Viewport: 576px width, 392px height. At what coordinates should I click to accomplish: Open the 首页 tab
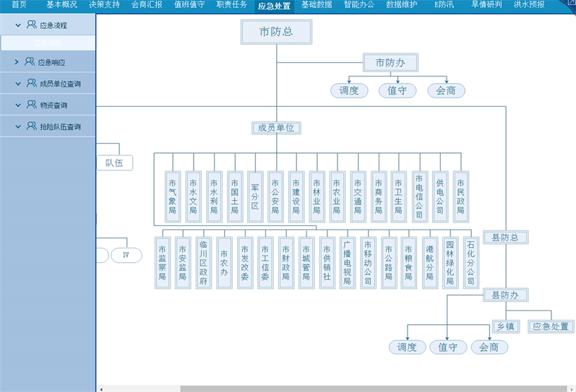coord(19,5)
